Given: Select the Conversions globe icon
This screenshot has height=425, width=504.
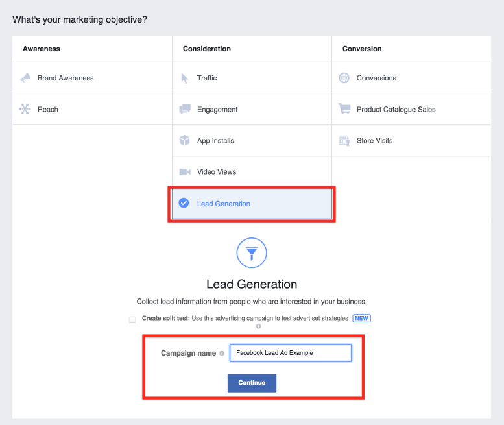Looking at the screenshot, I should coord(344,78).
